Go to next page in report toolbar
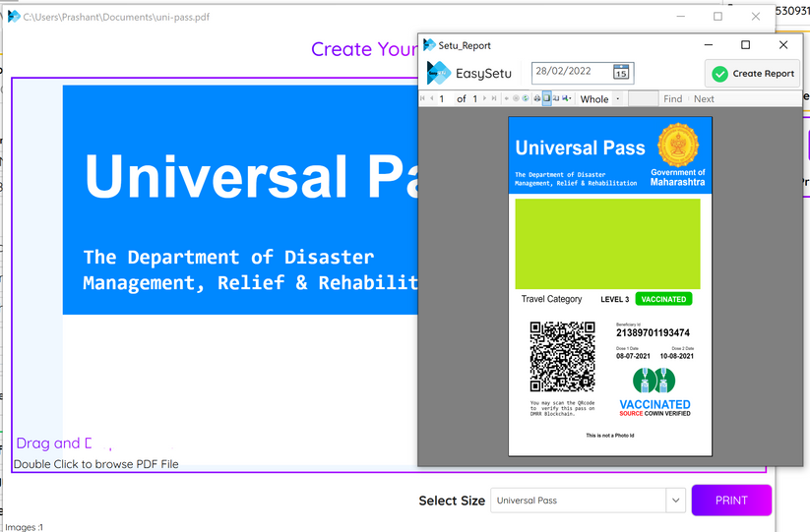810x532 pixels. pyautogui.click(x=484, y=98)
